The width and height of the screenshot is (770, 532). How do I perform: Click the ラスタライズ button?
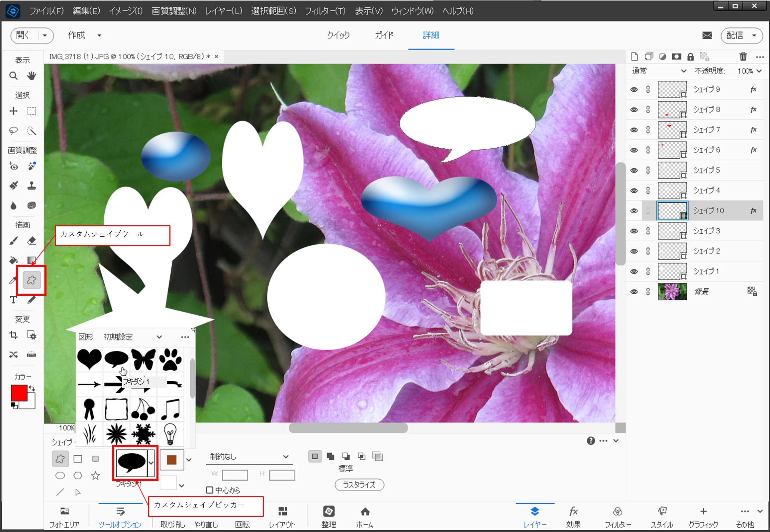[359, 485]
